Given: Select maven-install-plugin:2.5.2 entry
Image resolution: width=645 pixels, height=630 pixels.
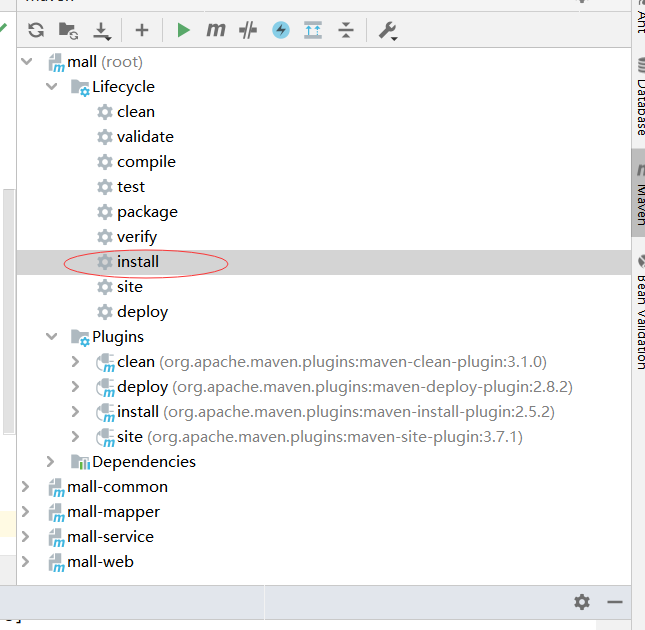Looking at the screenshot, I should pyautogui.click(x=336, y=412).
